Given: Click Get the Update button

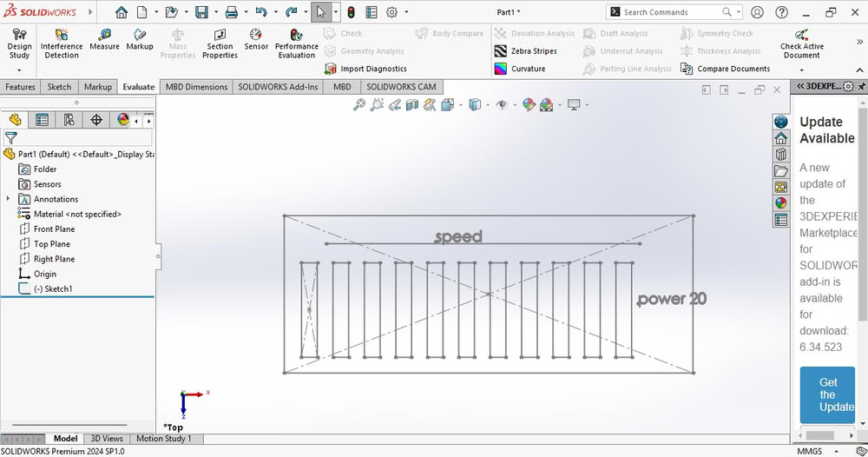Looking at the screenshot, I should pyautogui.click(x=827, y=394).
